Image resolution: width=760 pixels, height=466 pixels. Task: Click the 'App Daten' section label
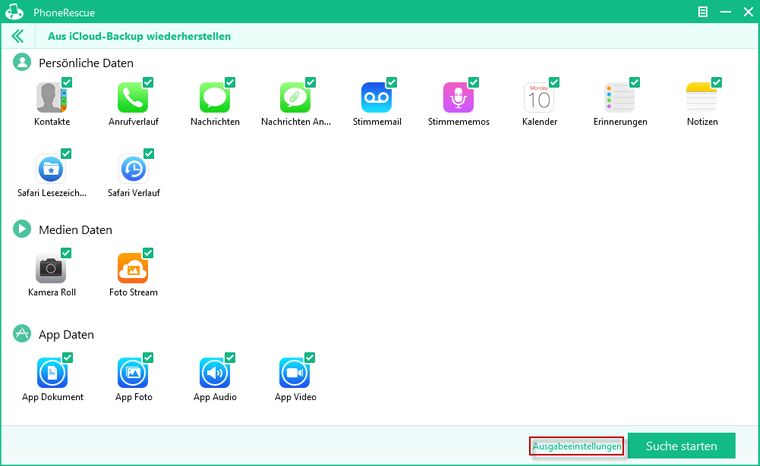pyautogui.click(x=66, y=335)
